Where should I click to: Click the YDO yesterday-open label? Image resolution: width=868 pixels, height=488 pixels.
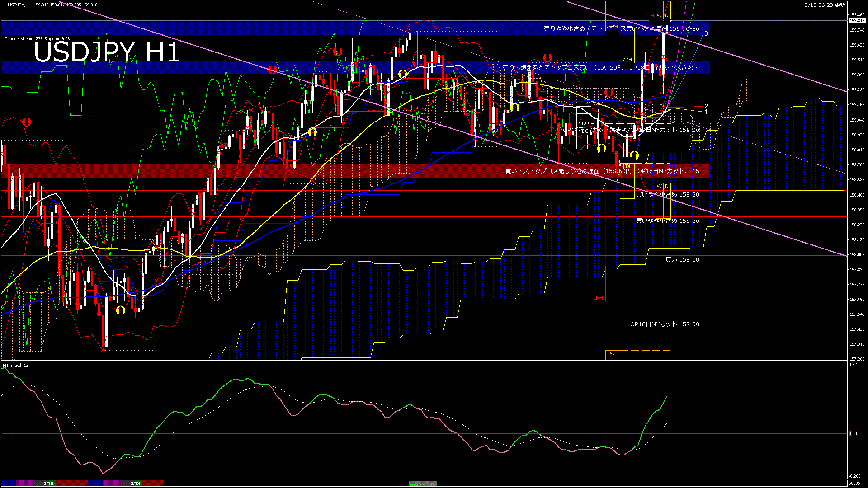pyautogui.click(x=583, y=123)
